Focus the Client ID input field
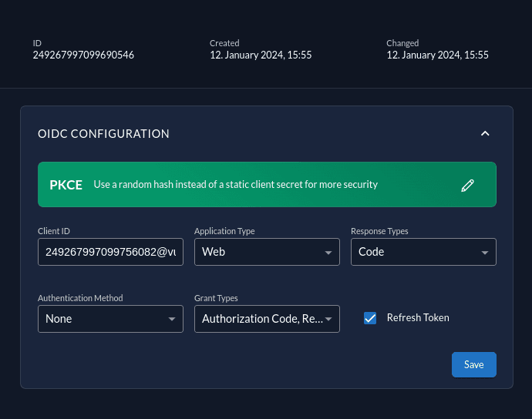The height and width of the screenshot is (419, 532). point(109,252)
